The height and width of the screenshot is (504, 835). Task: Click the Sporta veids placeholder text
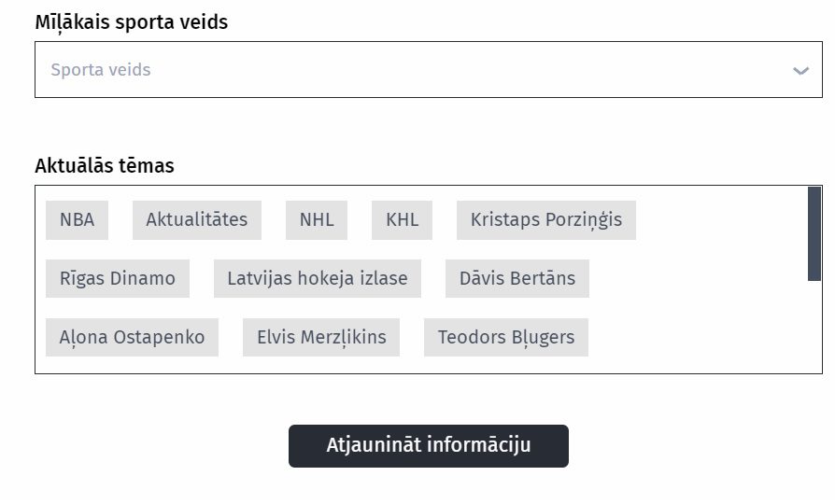pyautogui.click(x=101, y=70)
